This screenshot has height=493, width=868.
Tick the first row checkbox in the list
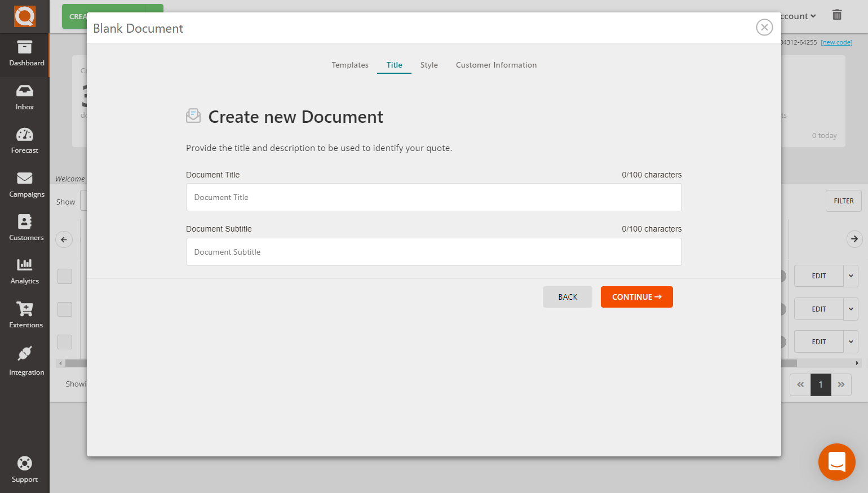tap(65, 276)
